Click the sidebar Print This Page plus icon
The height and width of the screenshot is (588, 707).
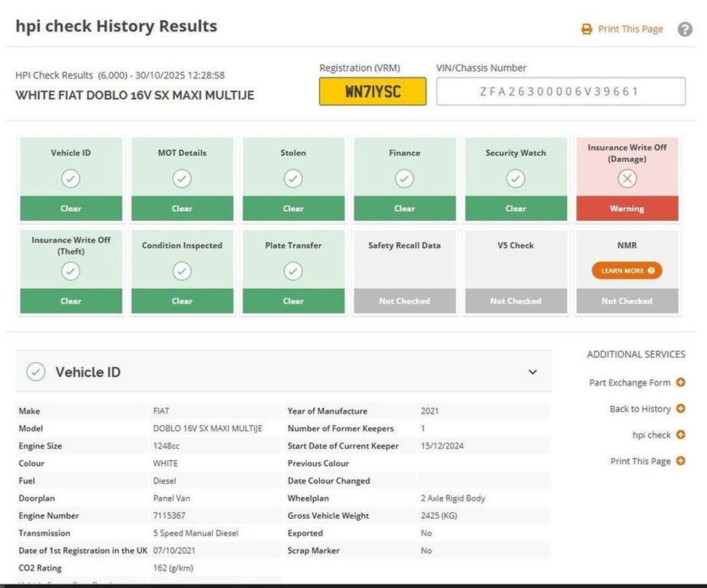pos(680,461)
